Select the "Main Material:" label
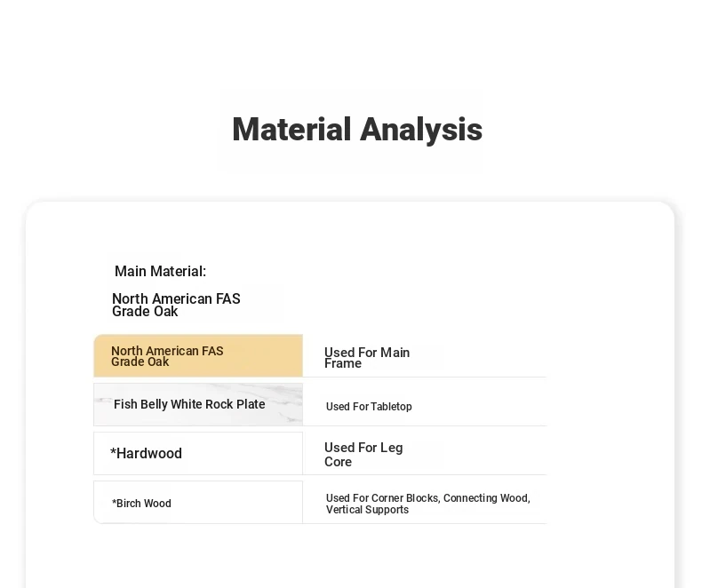The image size is (702, 588). [x=160, y=272]
